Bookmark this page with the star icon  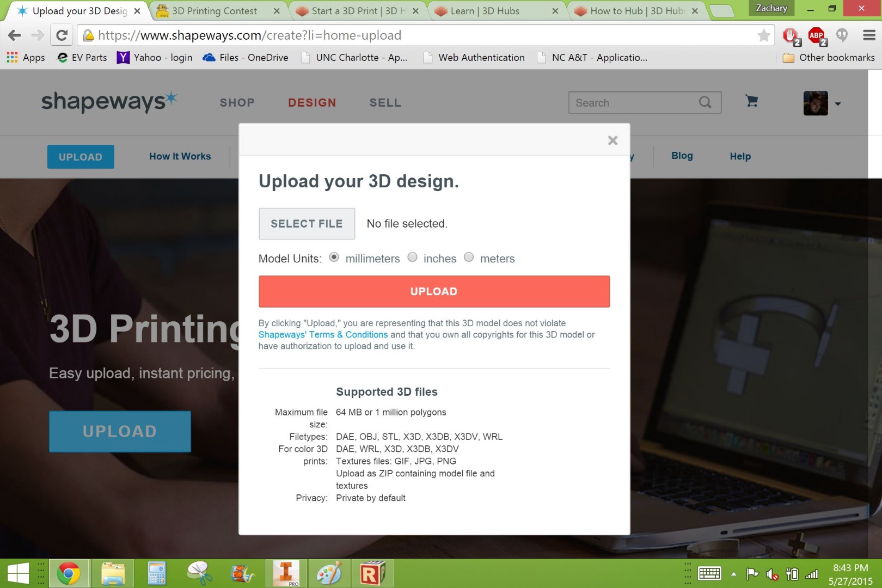coord(763,35)
